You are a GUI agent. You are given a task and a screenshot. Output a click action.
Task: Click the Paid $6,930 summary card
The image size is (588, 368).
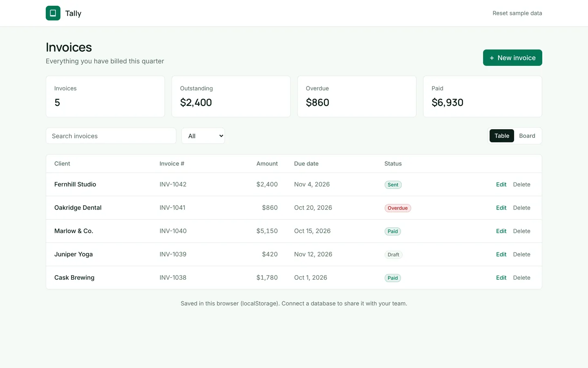click(483, 96)
